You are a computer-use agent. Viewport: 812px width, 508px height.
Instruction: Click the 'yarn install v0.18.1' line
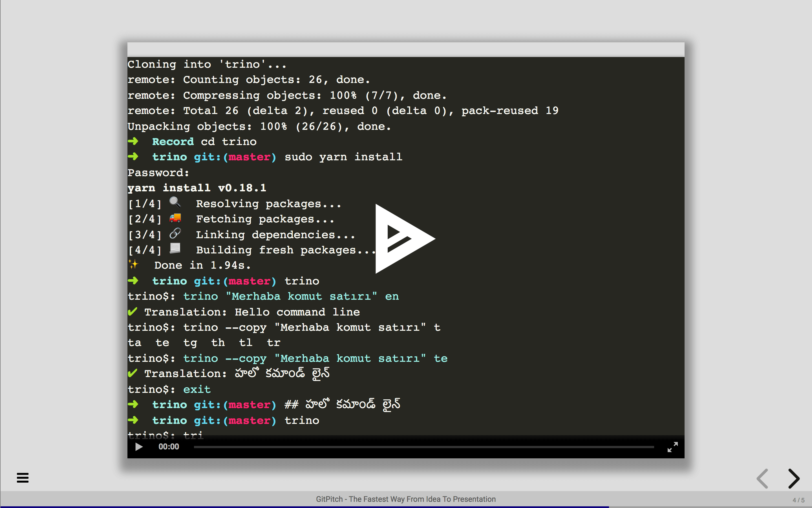pyautogui.click(x=197, y=188)
